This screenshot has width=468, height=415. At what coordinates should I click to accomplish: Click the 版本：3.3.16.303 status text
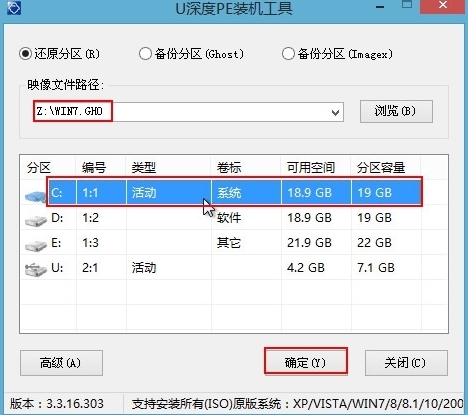click(x=57, y=404)
